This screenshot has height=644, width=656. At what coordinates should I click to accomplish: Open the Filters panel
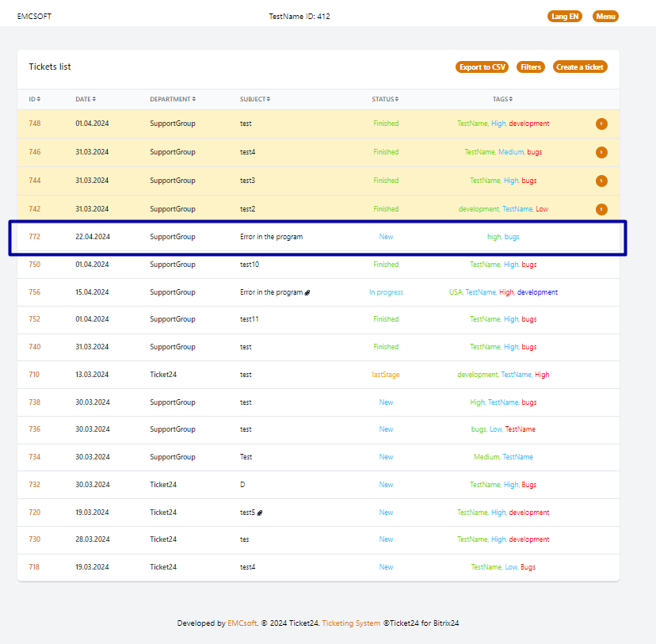[x=531, y=67]
